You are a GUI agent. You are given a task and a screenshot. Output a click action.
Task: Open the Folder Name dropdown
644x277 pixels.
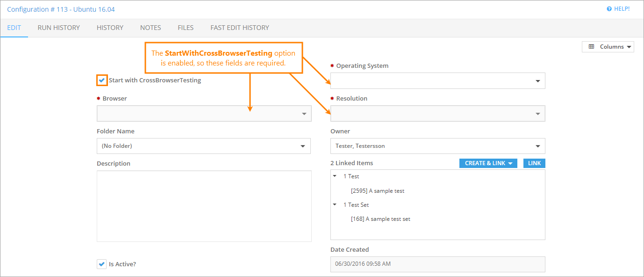tap(203, 146)
